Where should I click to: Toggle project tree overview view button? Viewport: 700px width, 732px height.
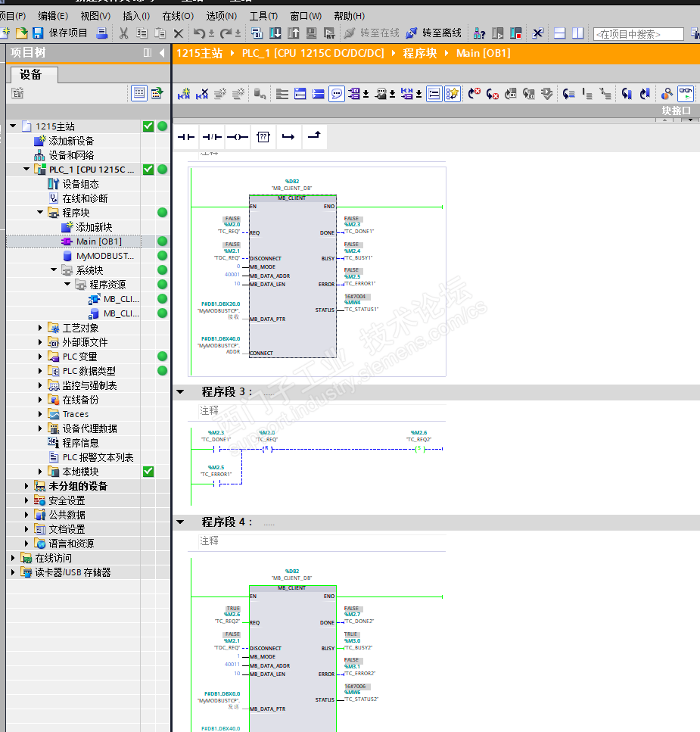pyautogui.click(x=139, y=93)
